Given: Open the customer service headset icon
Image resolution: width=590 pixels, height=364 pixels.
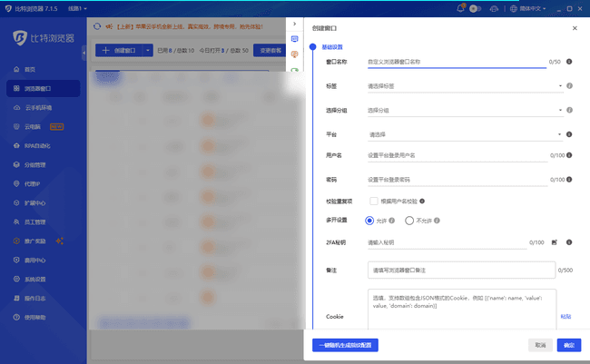Looking at the screenshot, I should [494, 9].
